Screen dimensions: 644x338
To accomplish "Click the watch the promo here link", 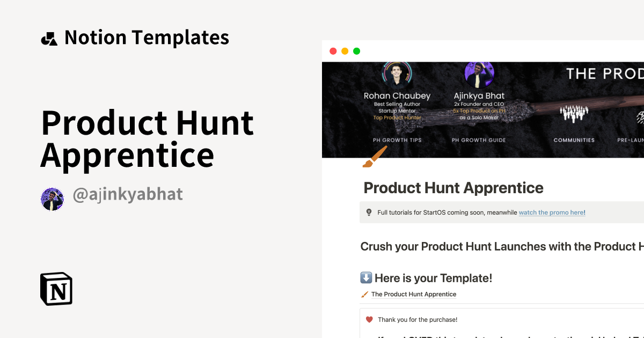I will pos(552,212).
